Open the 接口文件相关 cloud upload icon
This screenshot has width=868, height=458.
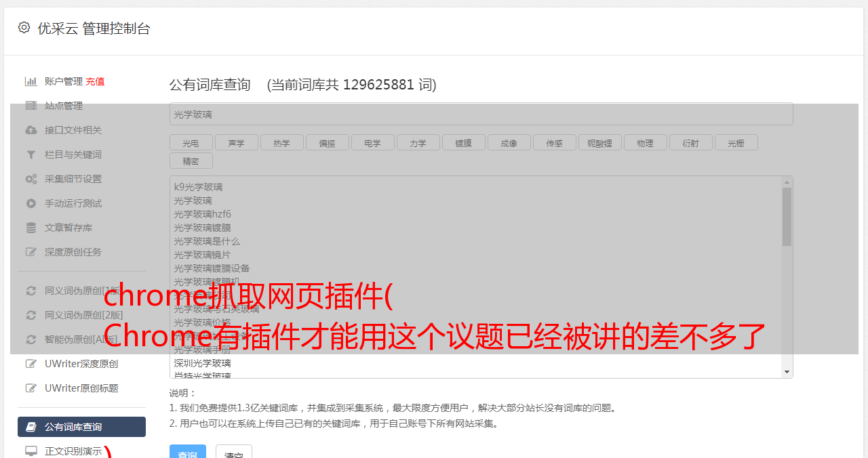pyautogui.click(x=31, y=130)
